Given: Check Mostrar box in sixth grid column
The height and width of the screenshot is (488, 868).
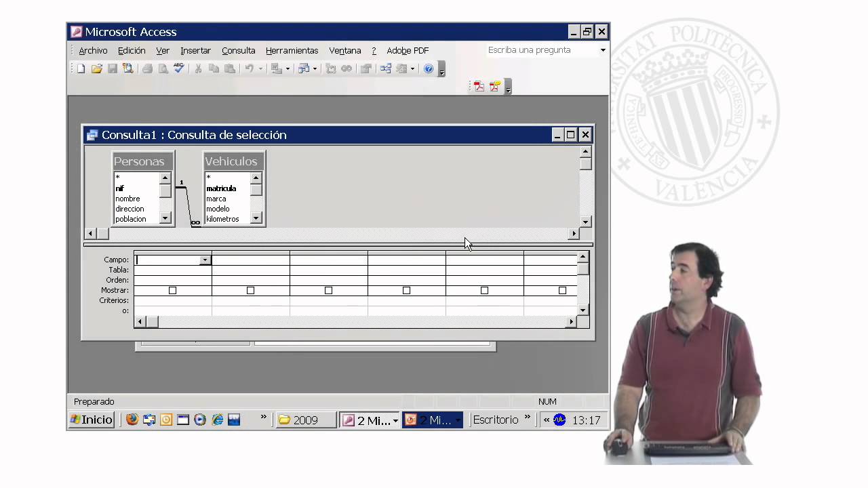Looking at the screenshot, I should point(562,290).
